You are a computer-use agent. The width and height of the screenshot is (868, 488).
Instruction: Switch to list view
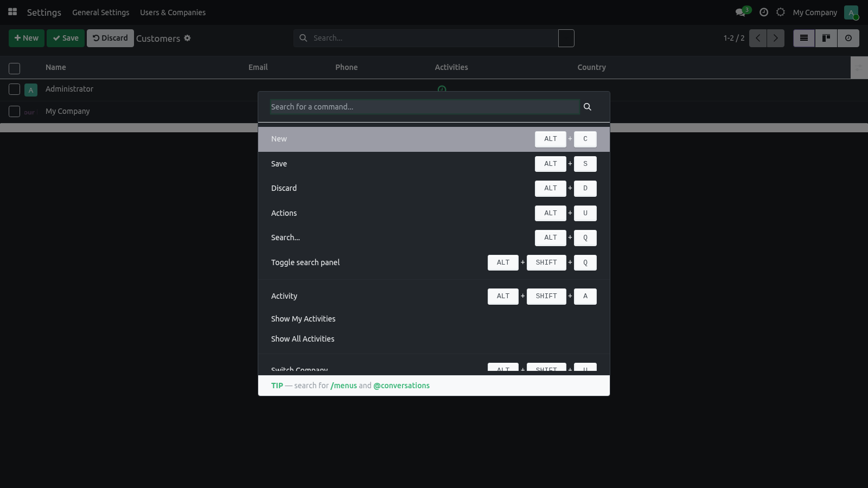point(804,38)
